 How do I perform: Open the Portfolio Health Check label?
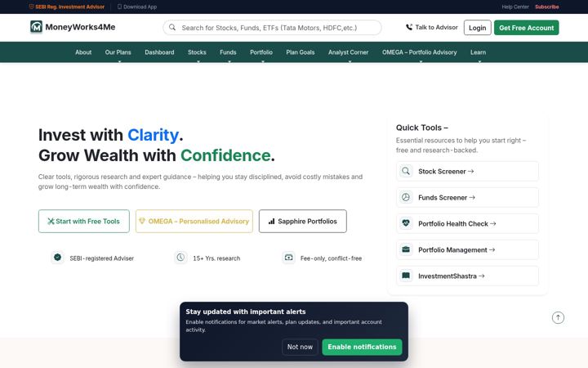coord(453,223)
